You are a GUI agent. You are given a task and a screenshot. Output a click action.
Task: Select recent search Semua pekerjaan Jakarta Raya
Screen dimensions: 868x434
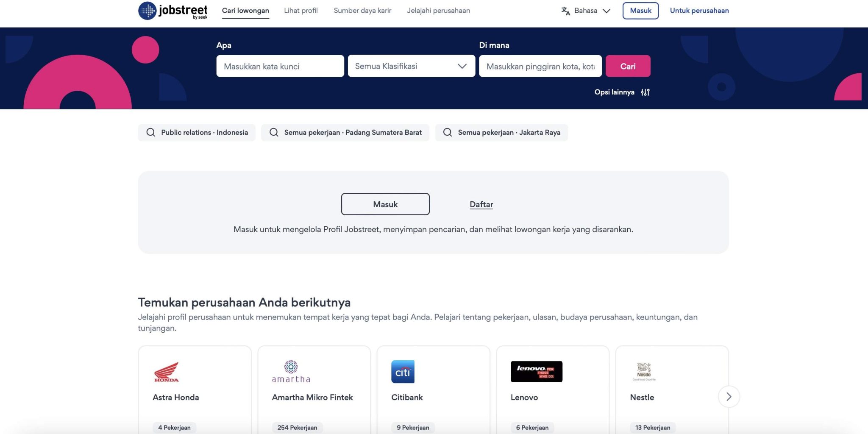(501, 133)
